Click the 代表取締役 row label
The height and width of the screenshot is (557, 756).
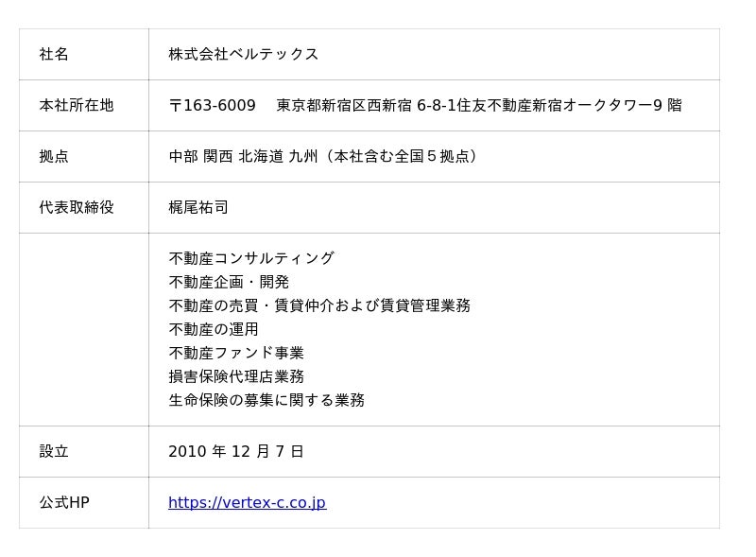(x=77, y=208)
